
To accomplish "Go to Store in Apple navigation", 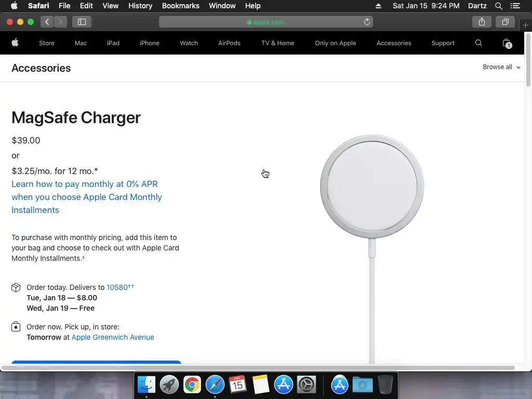I will (x=47, y=43).
